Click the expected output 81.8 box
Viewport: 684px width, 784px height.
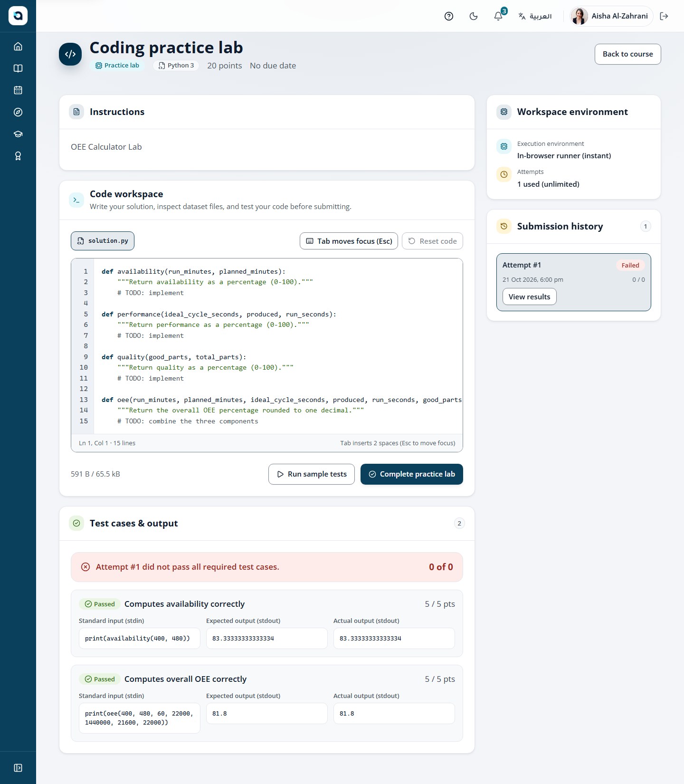coord(267,714)
